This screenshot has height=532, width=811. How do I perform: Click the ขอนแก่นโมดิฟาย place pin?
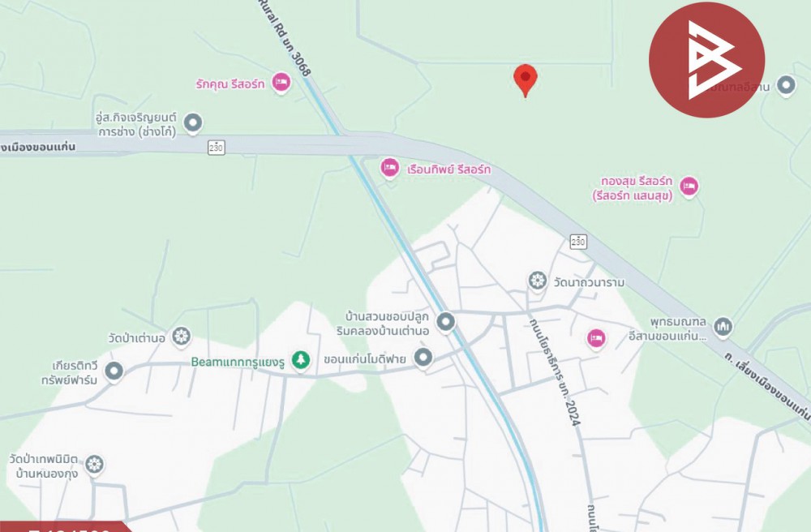(423, 358)
